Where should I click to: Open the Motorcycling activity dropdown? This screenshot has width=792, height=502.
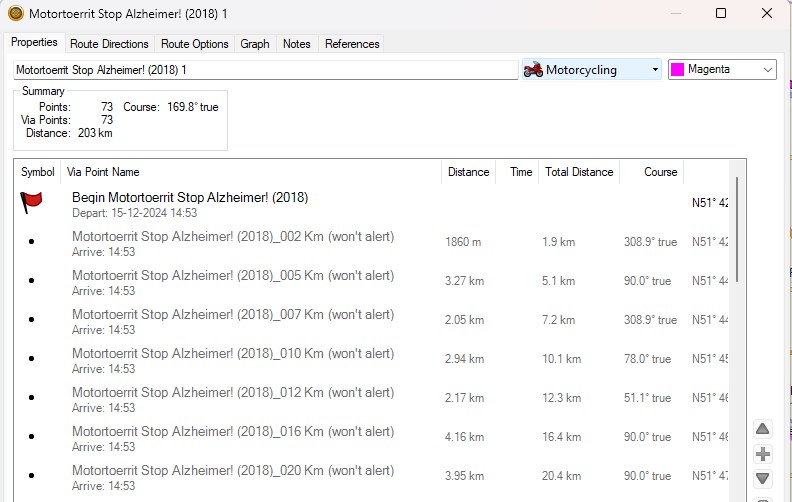655,70
